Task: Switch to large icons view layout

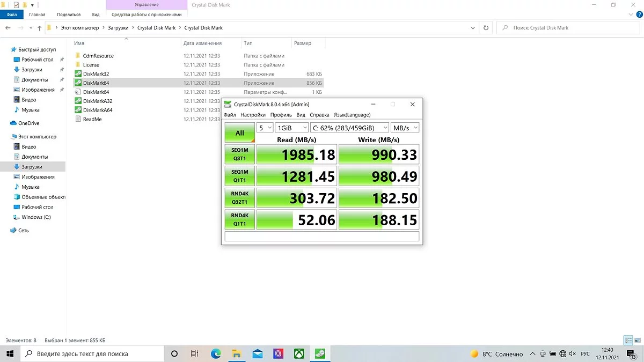Action: coord(637,341)
